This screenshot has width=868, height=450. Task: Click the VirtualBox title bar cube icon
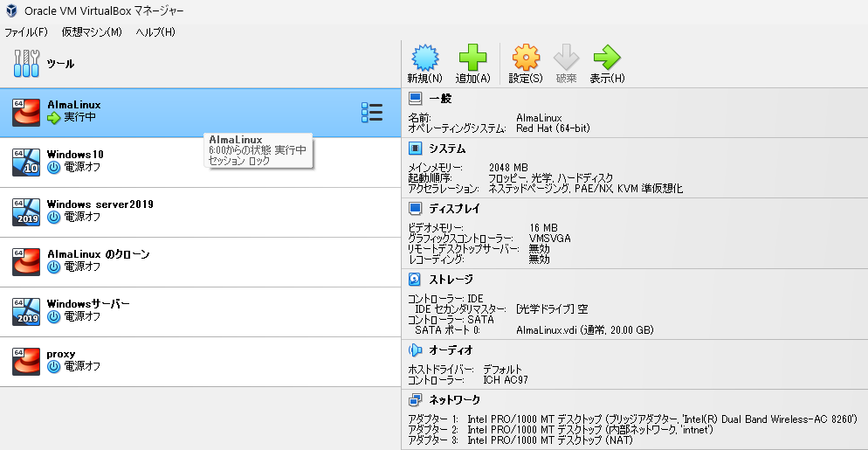(11, 10)
